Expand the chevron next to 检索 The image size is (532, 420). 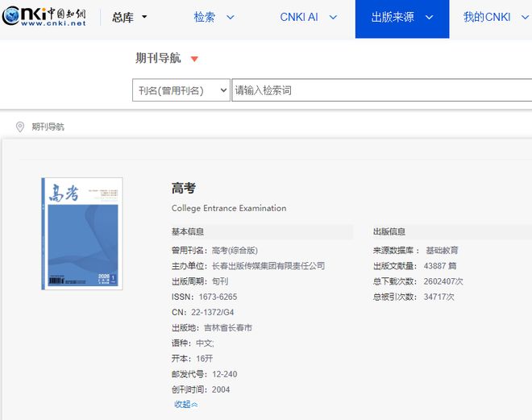(231, 17)
